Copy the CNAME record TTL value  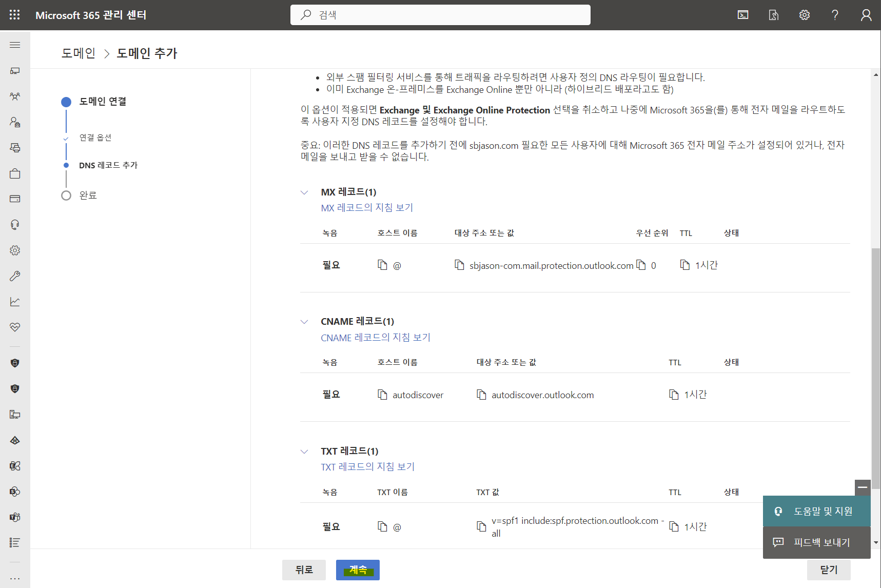674,395
